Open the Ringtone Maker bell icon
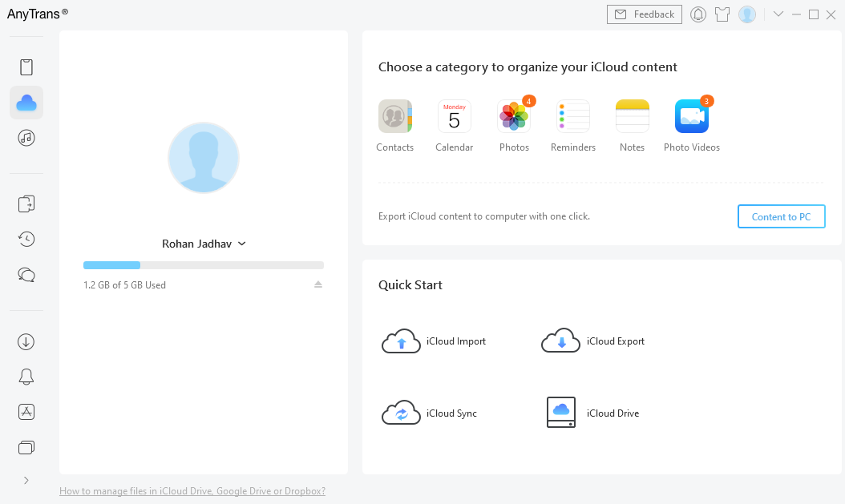This screenshot has width=845, height=504. tap(26, 377)
